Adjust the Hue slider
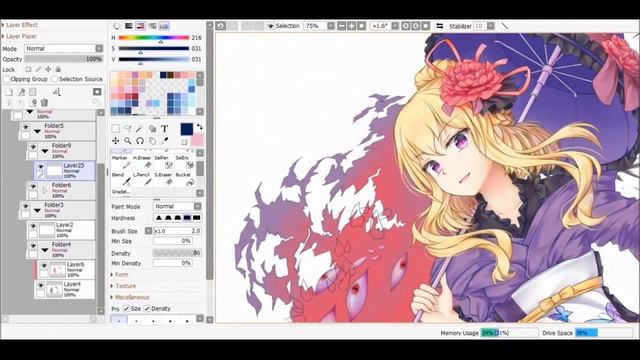The width and height of the screenshot is (640, 360). (154, 38)
